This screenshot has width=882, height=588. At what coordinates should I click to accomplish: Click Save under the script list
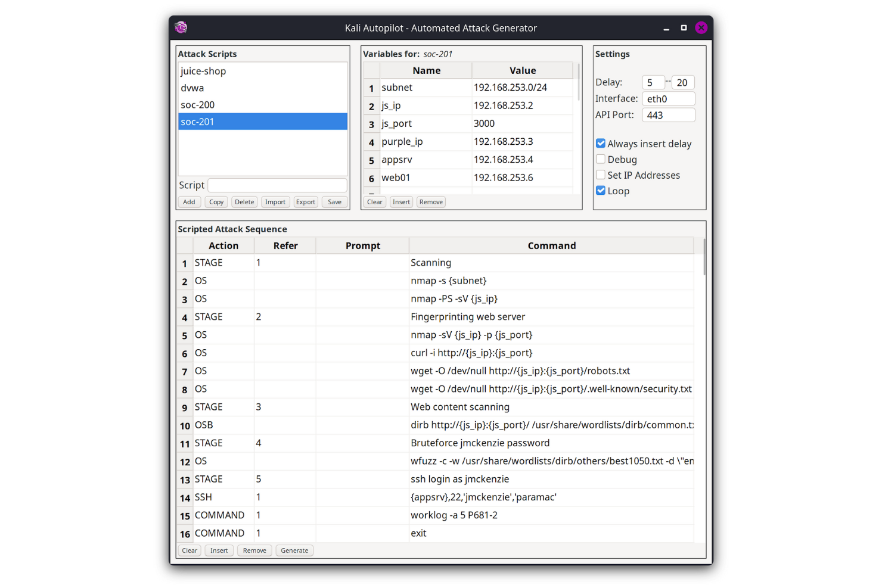334,202
